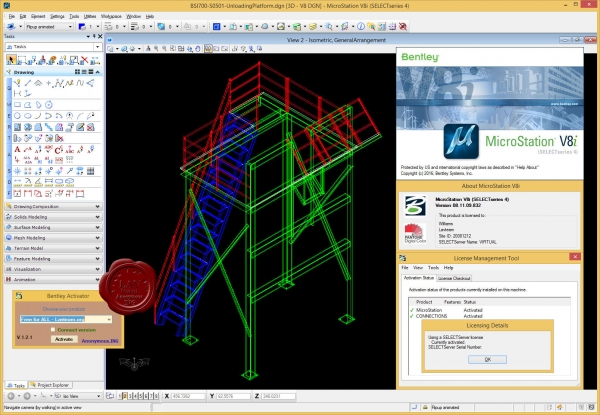Select the Place Line tool in Drawing

(x=28, y=83)
